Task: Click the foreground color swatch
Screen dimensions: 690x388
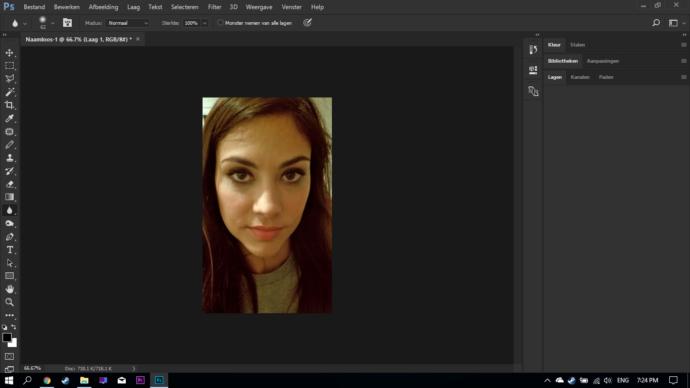Action: coord(7,337)
